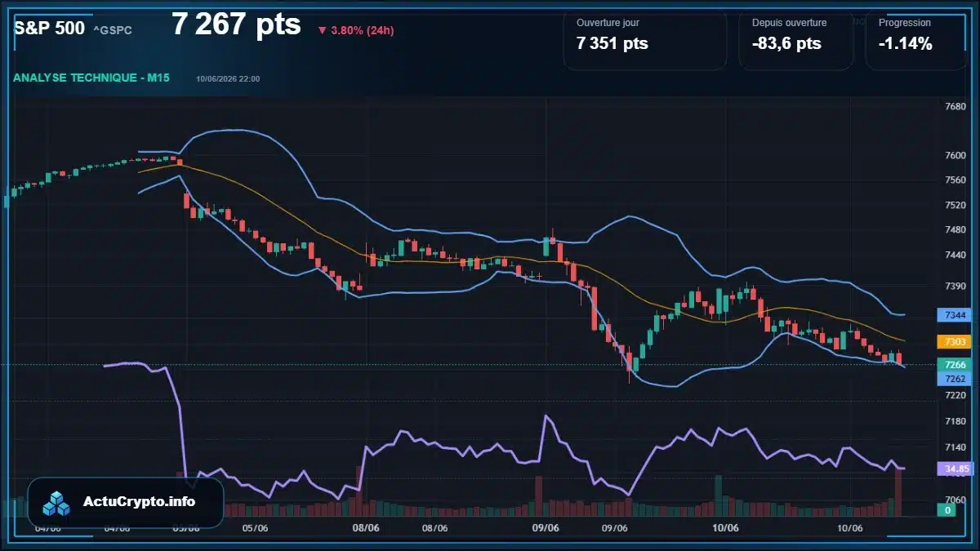Click the green 7266 current price tag

(955, 365)
